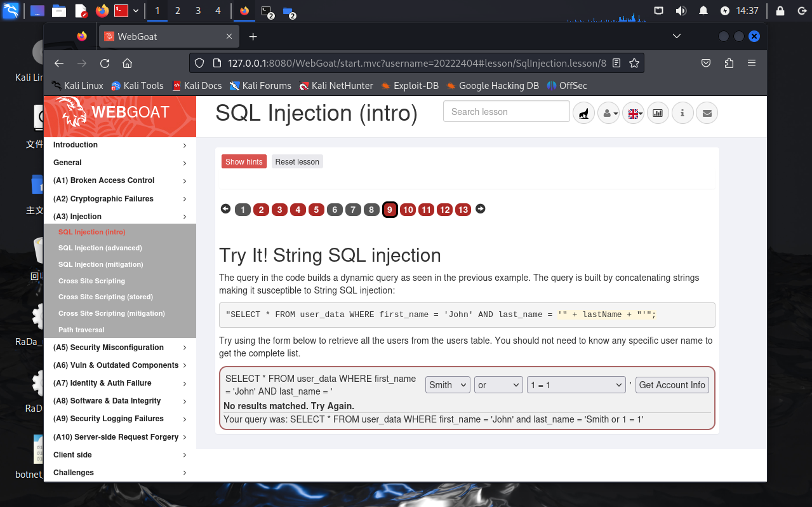Open the file manager panel icon
The width and height of the screenshot is (812, 507).
click(59, 11)
